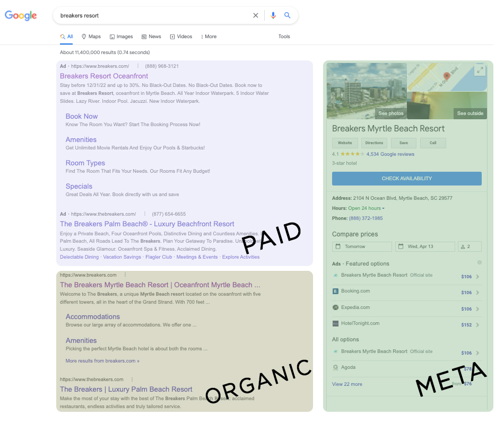Image resolution: width=504 pixels, height=424 pixels.
Task: Open the Explore Activities link
Action: (241, 257)
